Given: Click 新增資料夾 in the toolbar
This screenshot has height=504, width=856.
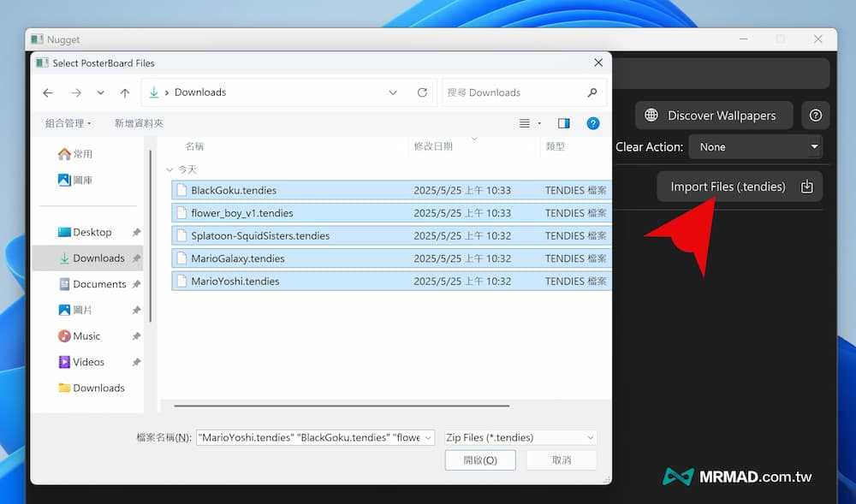Looking at the screenshot, I should point(139,123).
